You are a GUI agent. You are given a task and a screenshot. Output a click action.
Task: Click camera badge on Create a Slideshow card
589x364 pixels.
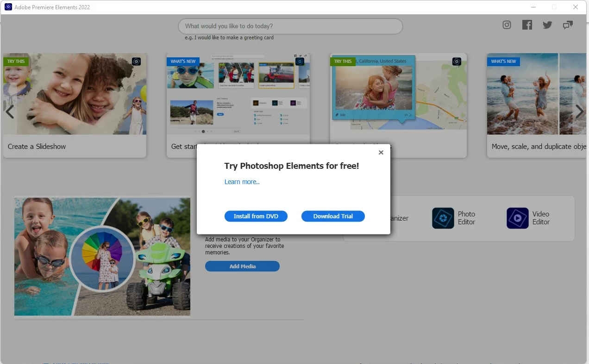coord(136,62)
